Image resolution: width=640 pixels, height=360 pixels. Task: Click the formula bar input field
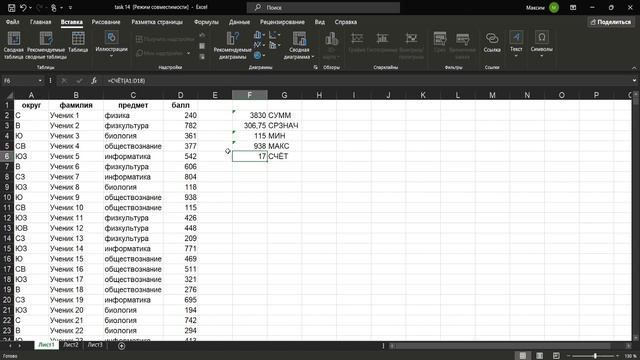[367, 81]
